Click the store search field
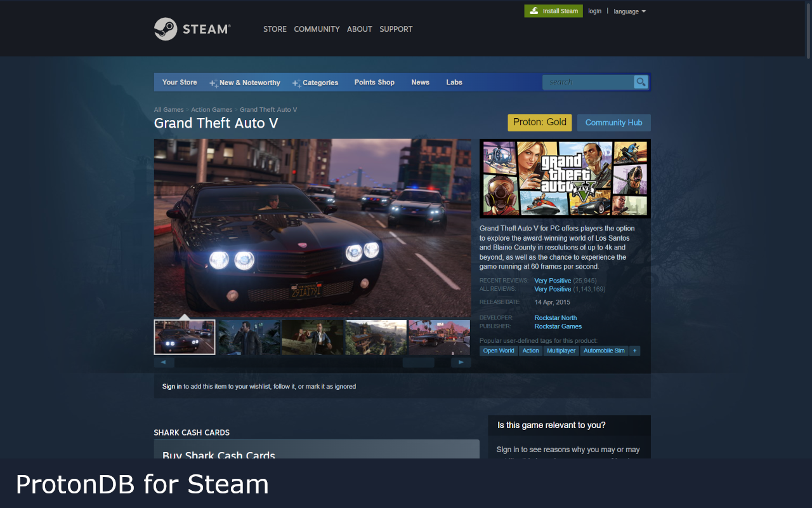Viewport: 812px width, 508px height. [588, 82]
